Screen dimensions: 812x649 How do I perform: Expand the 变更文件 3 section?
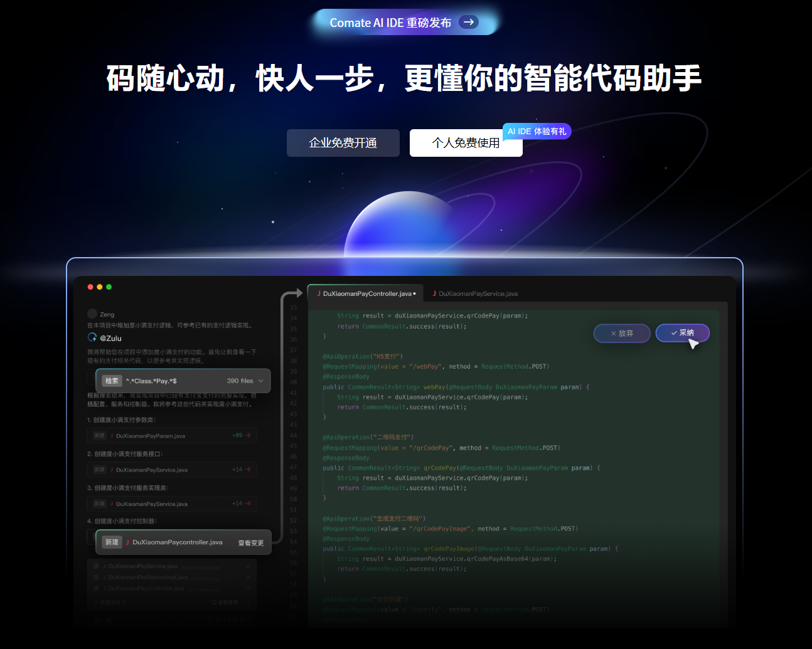coord(110,602)
